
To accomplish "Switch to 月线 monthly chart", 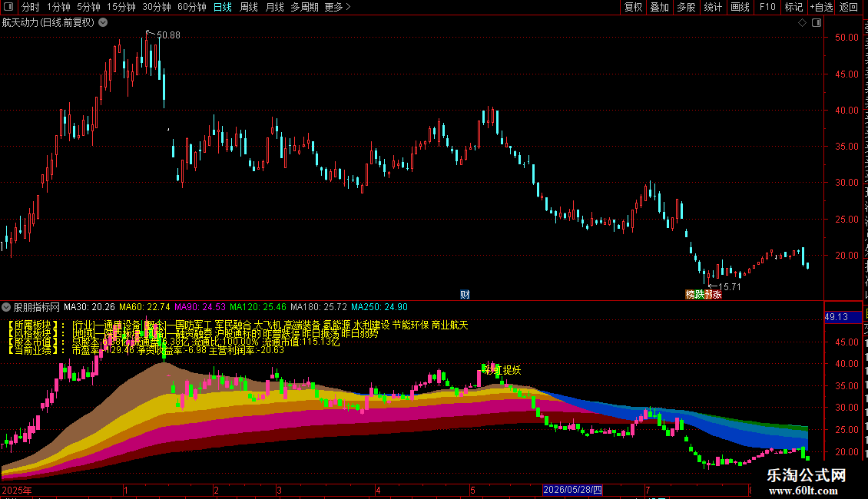I will (274, 7).
